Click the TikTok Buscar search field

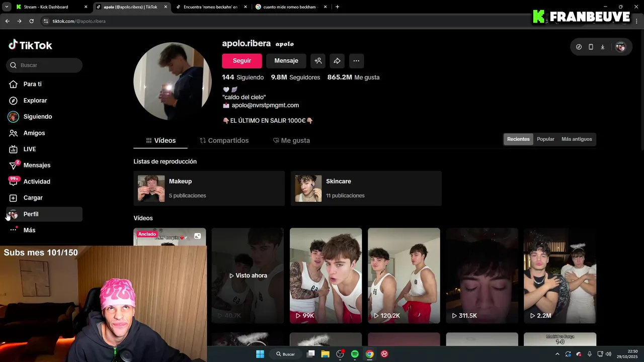[x=44, y=65]
